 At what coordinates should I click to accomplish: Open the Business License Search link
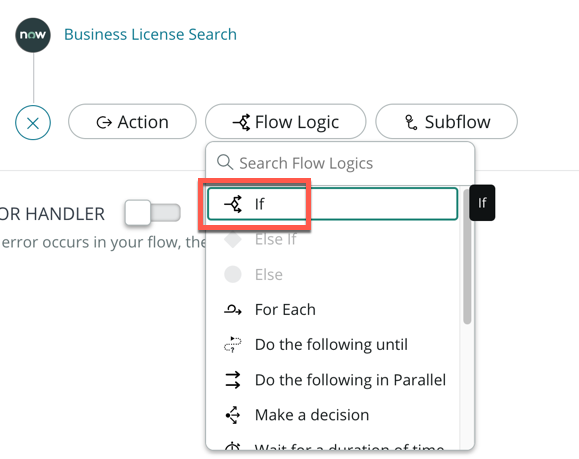[150, 34]
